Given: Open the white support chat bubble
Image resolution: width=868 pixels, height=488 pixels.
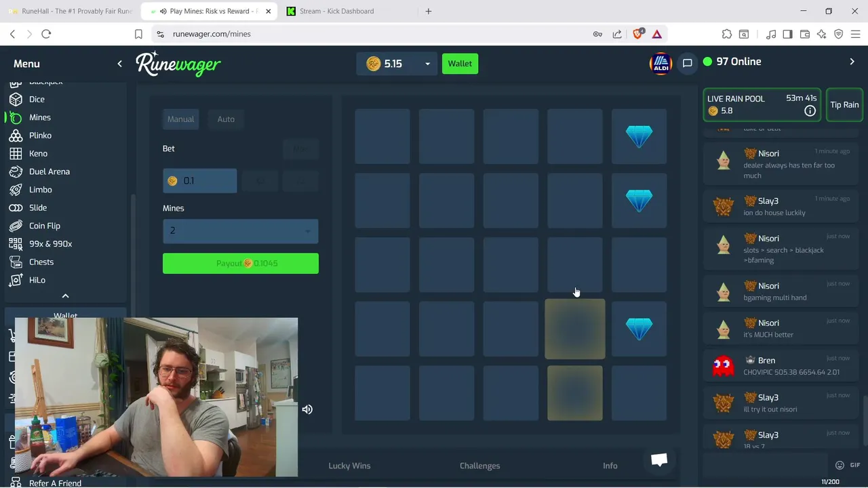Looking at the screenshot, I should [659, 460].
